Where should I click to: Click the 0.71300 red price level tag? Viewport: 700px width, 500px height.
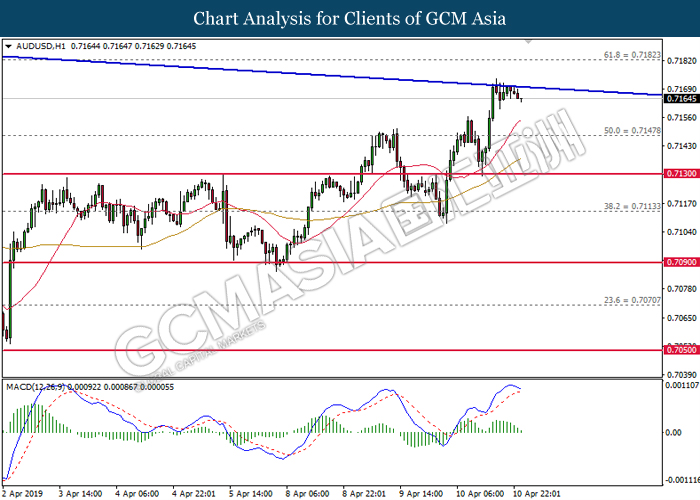pyautogui.click(x=681, y=174)
